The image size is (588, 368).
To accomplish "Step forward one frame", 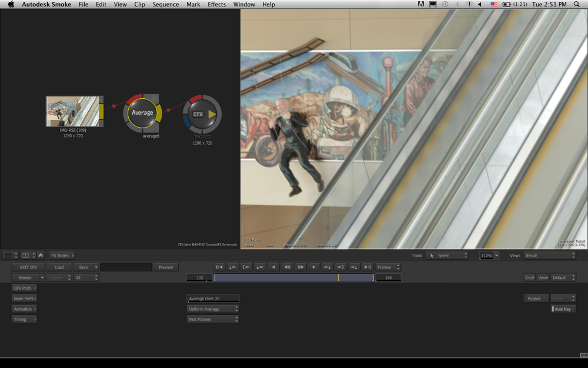I will [300, 267].
